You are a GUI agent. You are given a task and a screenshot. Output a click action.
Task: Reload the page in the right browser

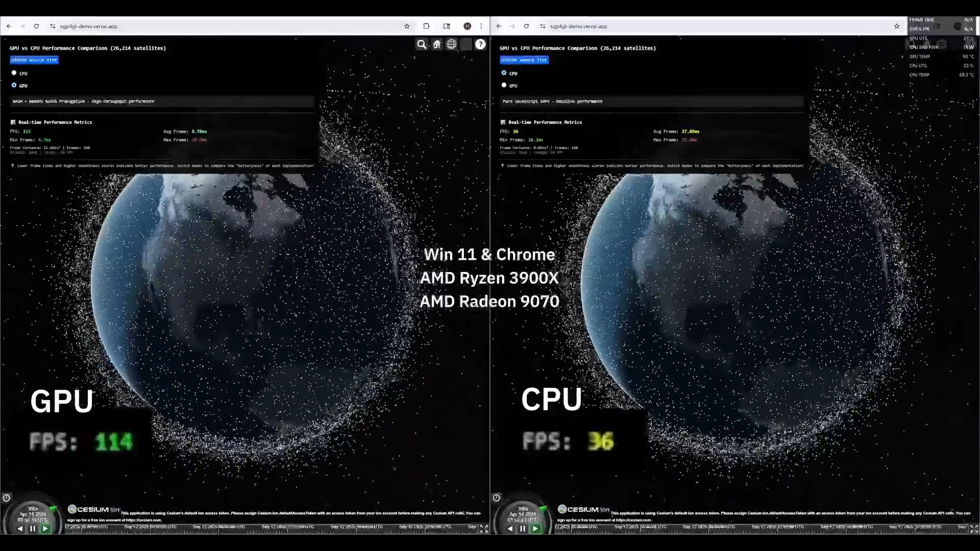526,26
